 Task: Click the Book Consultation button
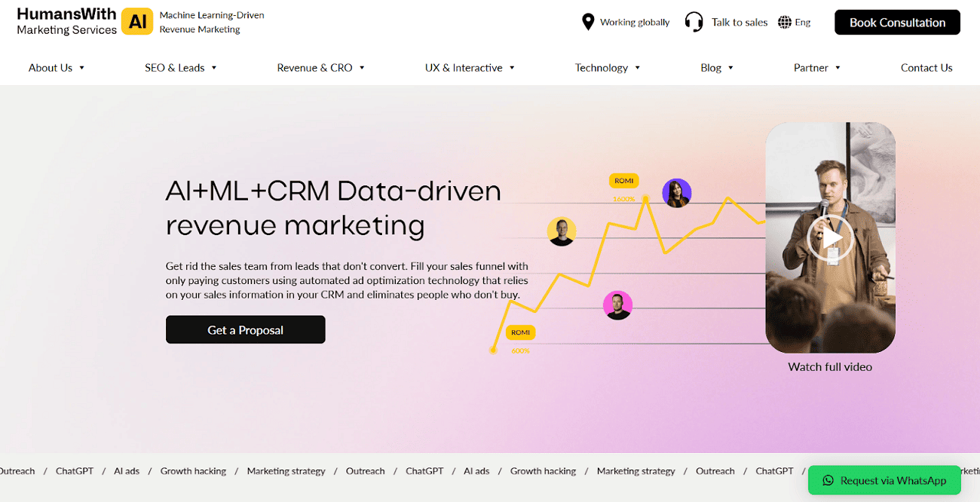pos(897,23)
